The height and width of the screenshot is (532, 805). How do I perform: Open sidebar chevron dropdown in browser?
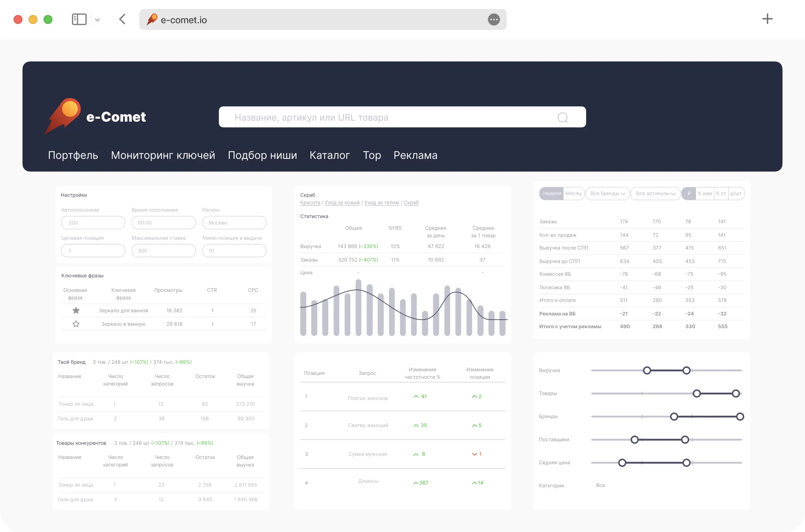[97, 20]
